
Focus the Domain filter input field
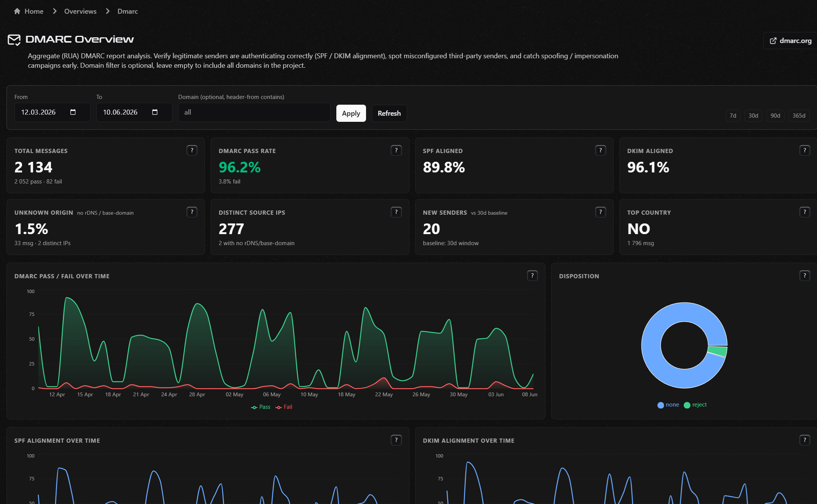(254, 112)
